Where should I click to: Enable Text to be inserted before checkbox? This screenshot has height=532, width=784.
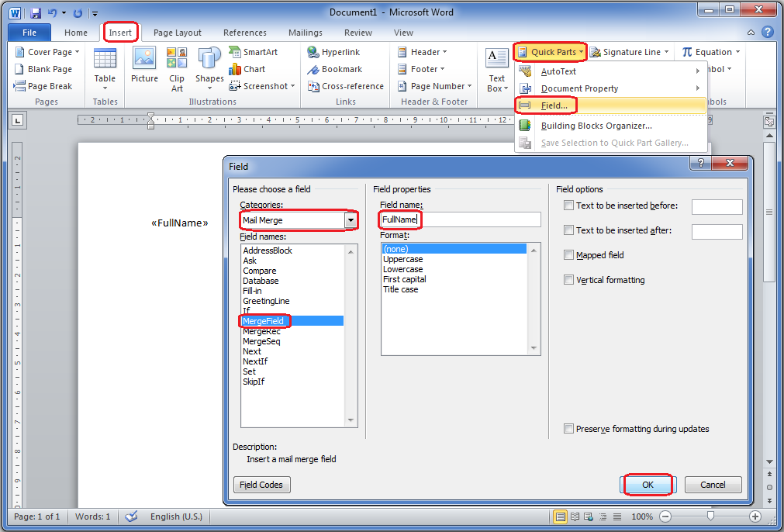(569, 206)
